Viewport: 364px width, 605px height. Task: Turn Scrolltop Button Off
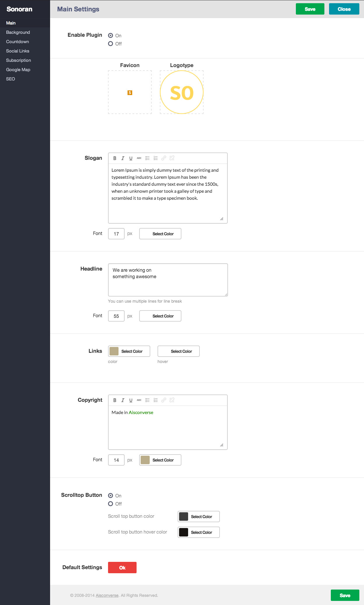point(111,504)
